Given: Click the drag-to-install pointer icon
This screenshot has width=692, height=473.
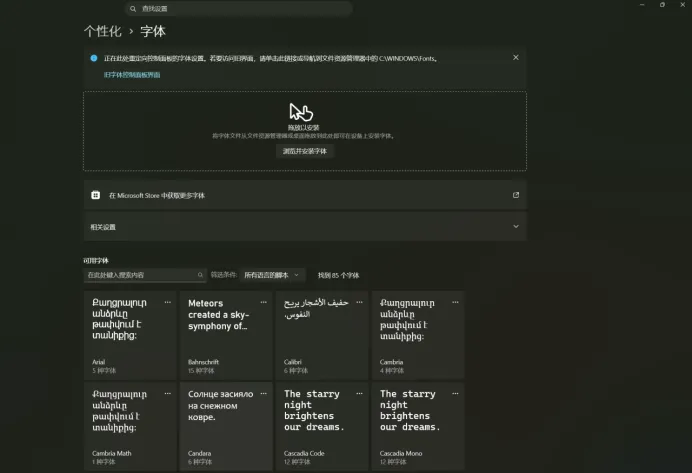Looking at the screenshot, I should [x=301, y=112].
